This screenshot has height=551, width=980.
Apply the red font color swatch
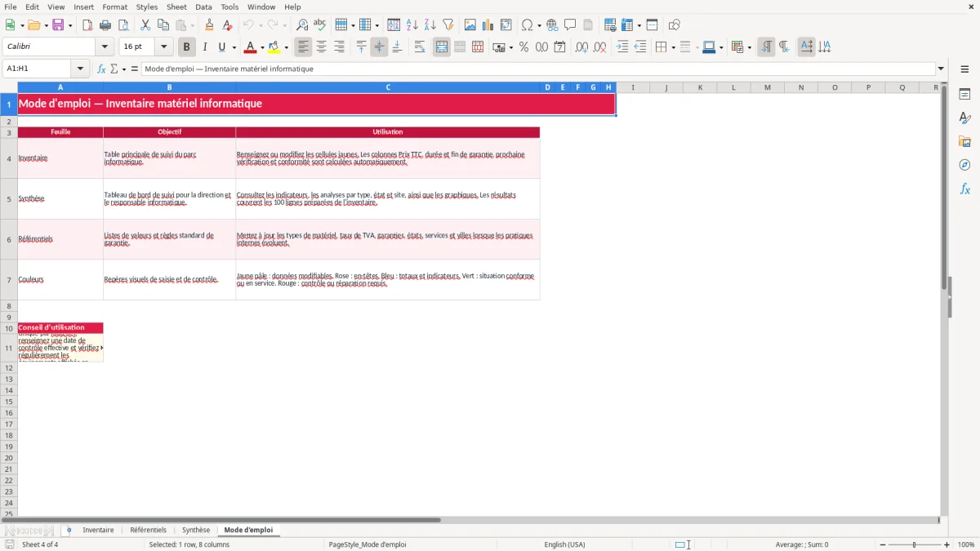point(251,47)
